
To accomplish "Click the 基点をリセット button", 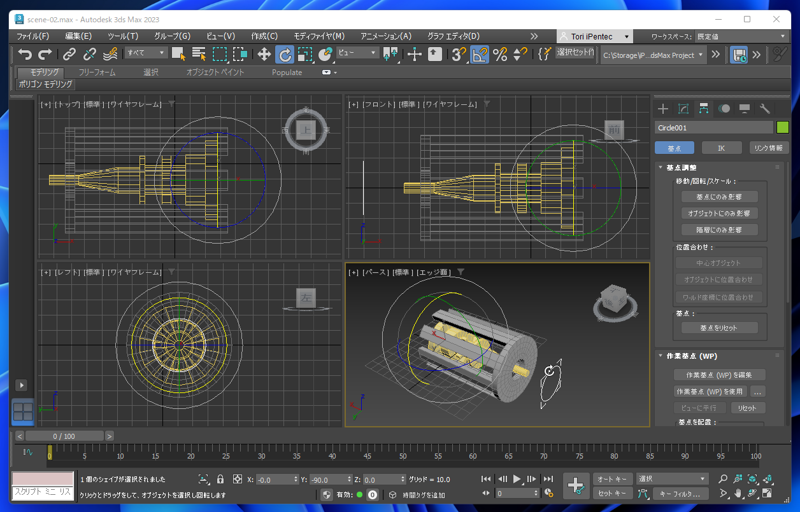I will [719, 328].
